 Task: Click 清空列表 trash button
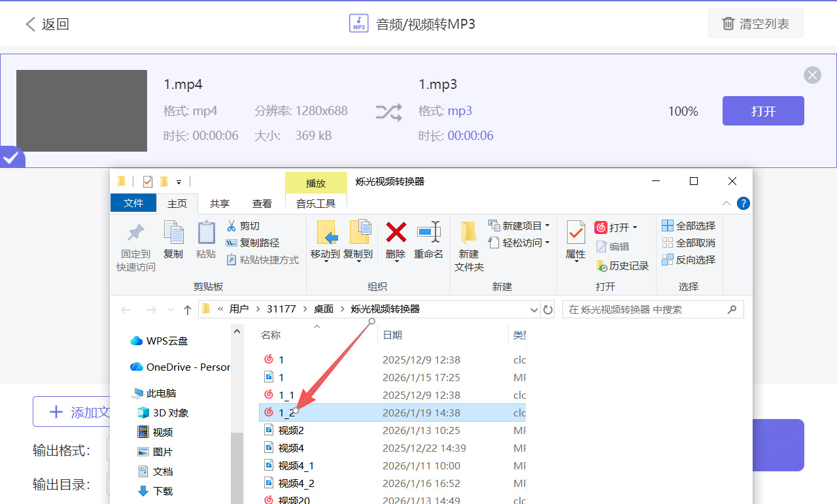[755, 24]
